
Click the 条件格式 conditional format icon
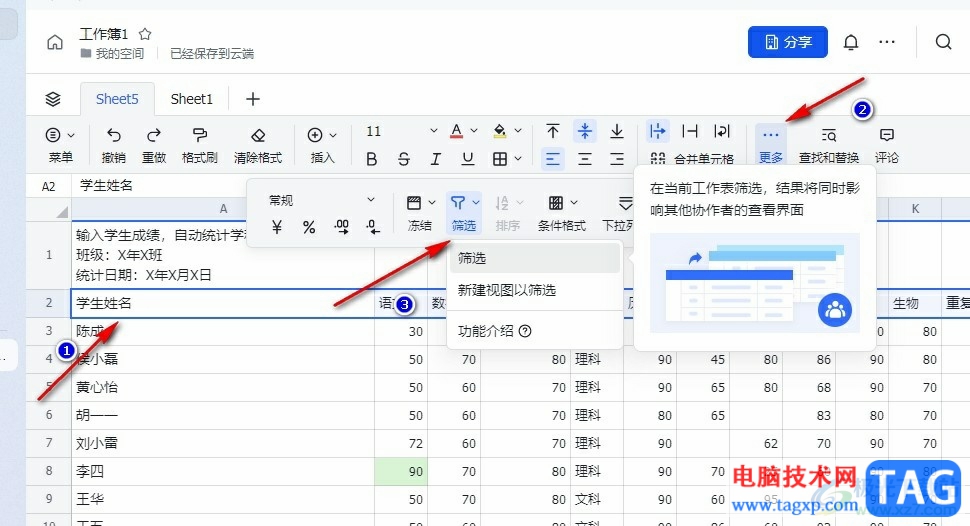click(556, 203)
